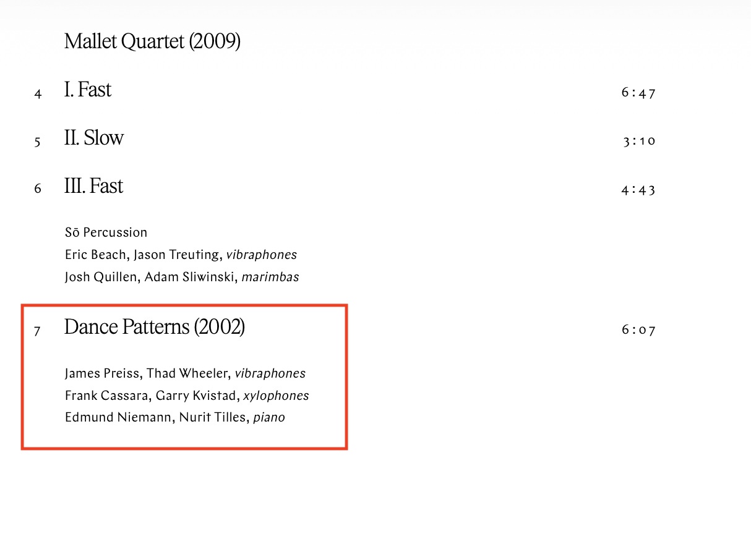Open the II. Slow track
This screenshot has height=560, width=751.
click(94, 138)
